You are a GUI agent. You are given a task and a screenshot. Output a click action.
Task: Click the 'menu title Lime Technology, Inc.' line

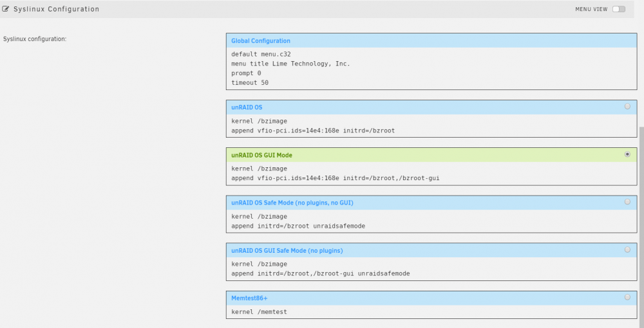pyautogui.click(x=290, y=64)
